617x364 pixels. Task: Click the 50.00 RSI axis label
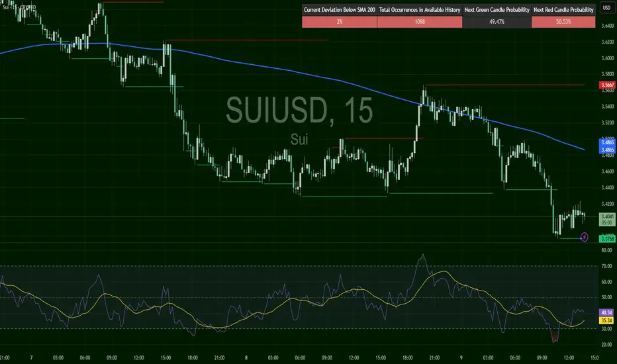coord(606,297)
